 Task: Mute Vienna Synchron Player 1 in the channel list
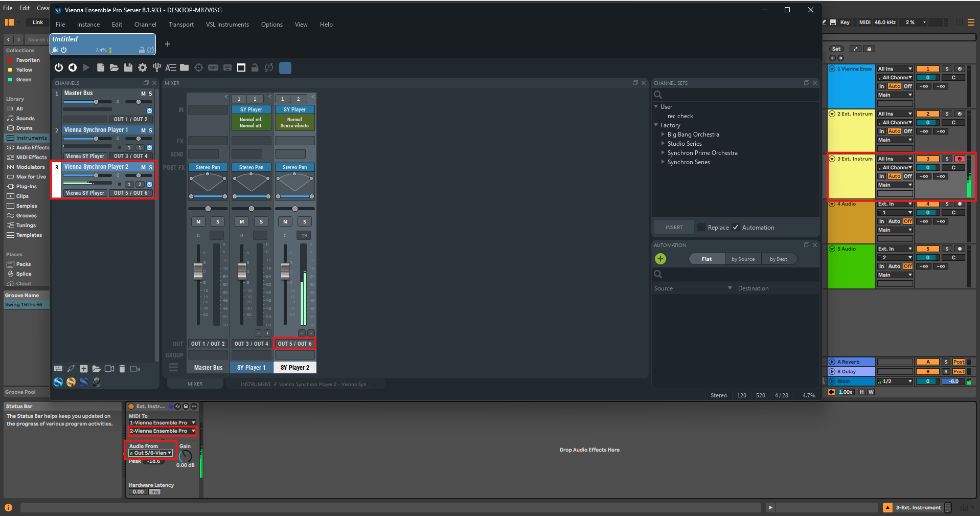pos(143,130)
